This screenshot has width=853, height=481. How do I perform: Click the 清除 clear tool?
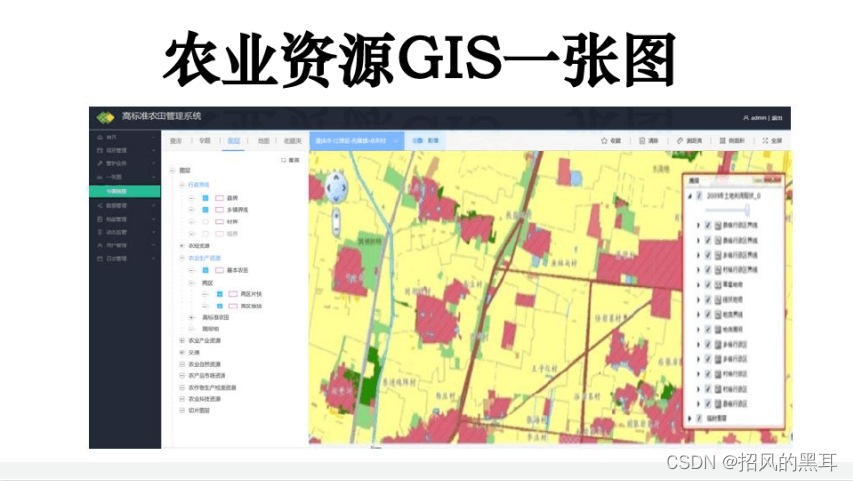[x=648, y=141]
